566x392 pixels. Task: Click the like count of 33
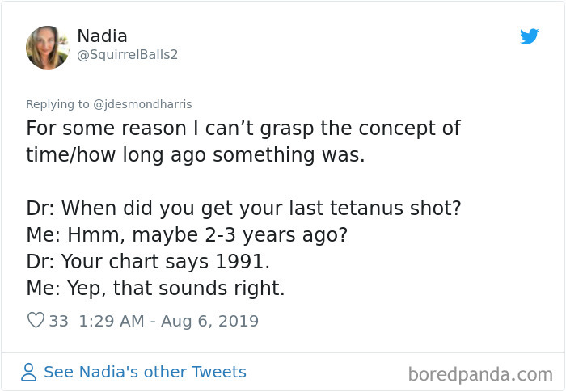[x=59, y=321]
